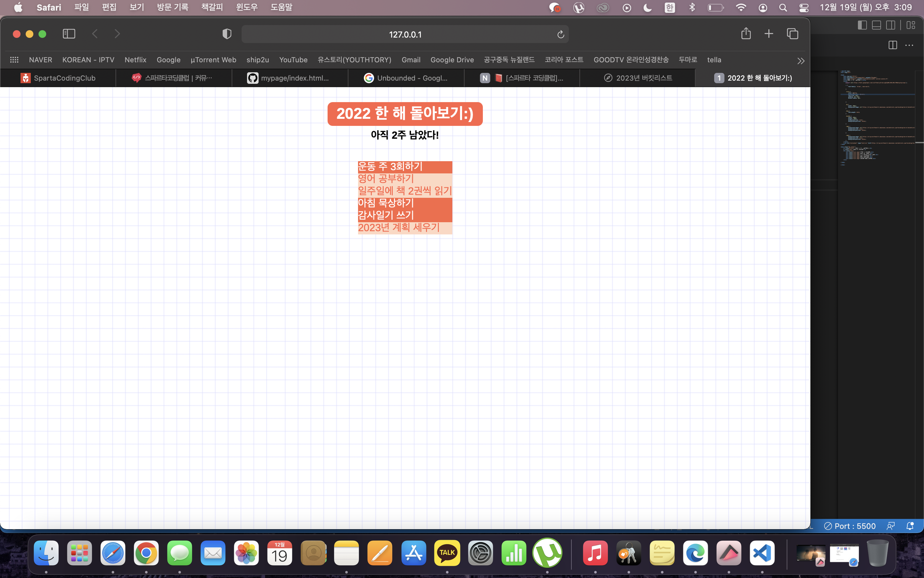
Task: Switch to the SpartaCodingClub tab
Action: tap(58, 78)
